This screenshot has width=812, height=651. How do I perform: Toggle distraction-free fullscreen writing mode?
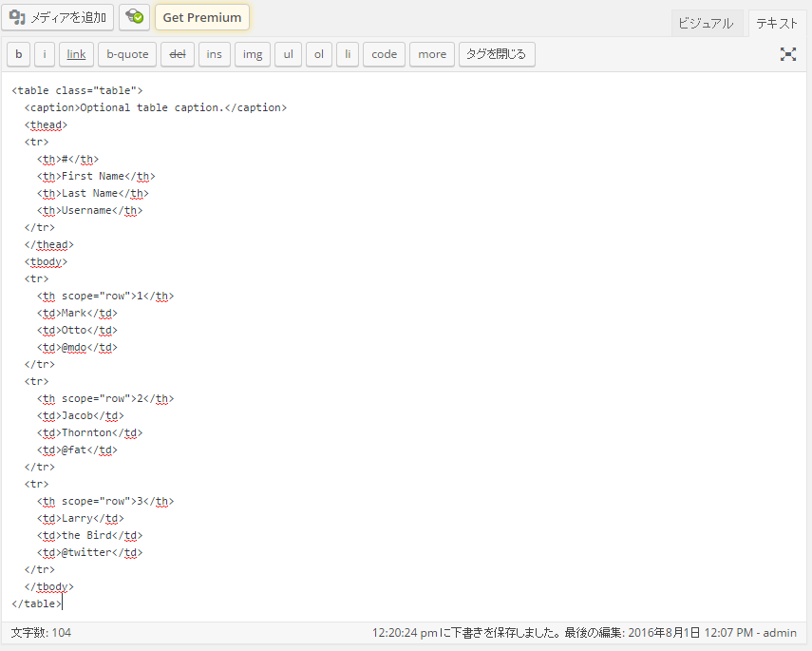pyautogui.click(x=788, y=54)
